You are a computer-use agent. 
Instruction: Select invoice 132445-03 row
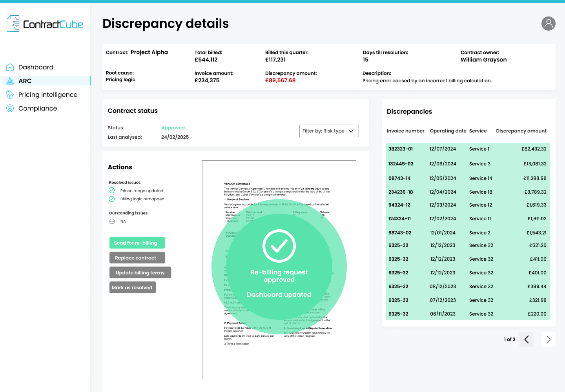pos(468,164)
